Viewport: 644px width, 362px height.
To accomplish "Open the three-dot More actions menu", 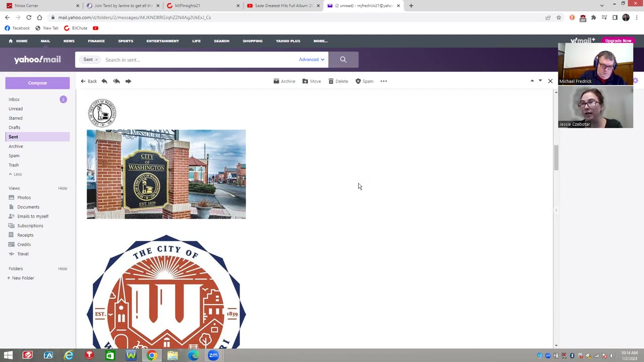I will pyautogui.click(x=384, y=81).
